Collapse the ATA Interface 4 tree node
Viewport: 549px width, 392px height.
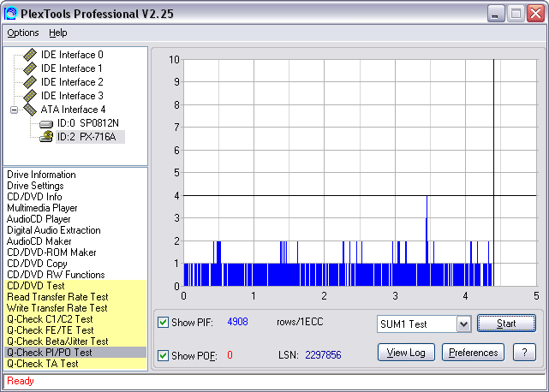[x=14, y=110]
